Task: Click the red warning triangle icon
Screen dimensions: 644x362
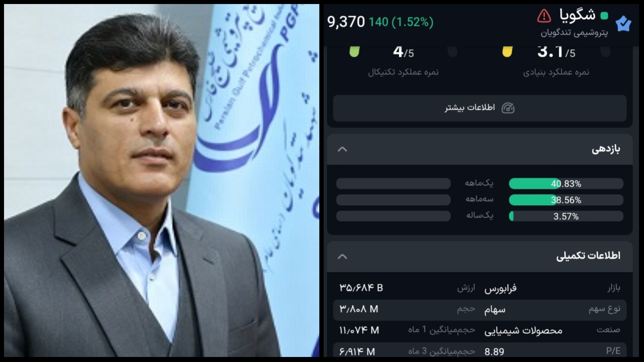Action: pos(544,16)
